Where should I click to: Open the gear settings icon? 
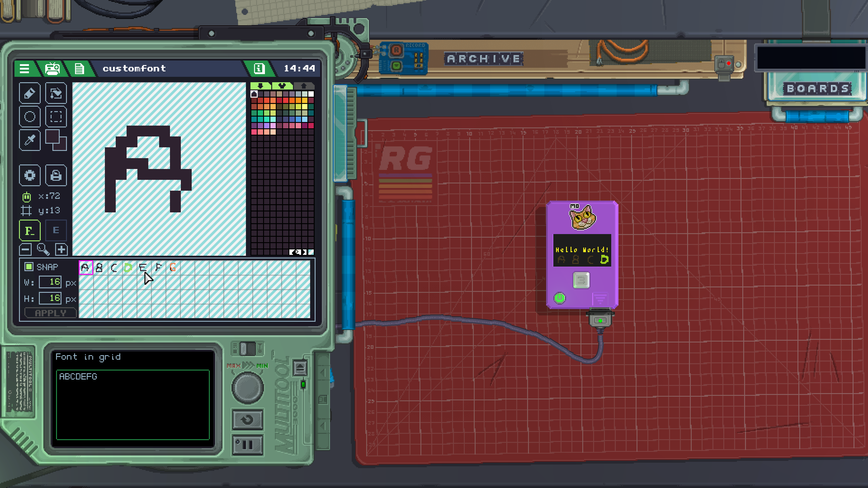pyautogui.click(x=30, y=175)
